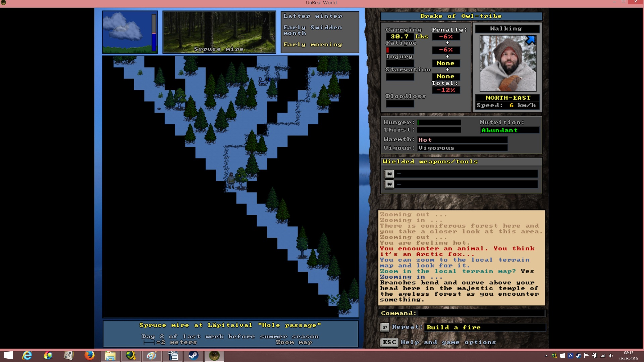The image size is (644, 362).
Task: Click the 'Vigorous' vigour value
Action: coord(462,148)
